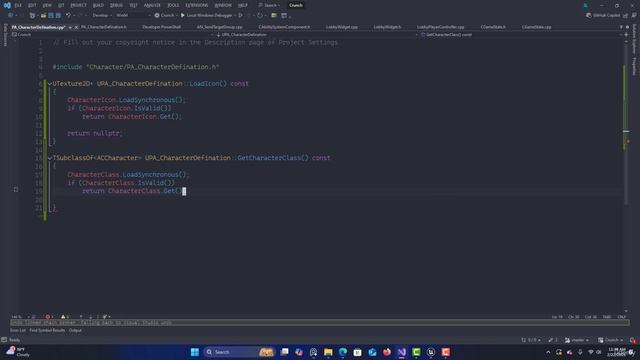
Task: Open the editor zoom level dropdown
Action: coord(20,317)
